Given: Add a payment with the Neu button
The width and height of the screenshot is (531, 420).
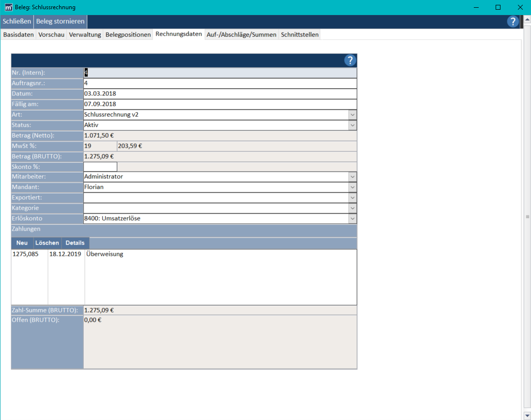Looking at the screenshot, I should coord(22,243).
